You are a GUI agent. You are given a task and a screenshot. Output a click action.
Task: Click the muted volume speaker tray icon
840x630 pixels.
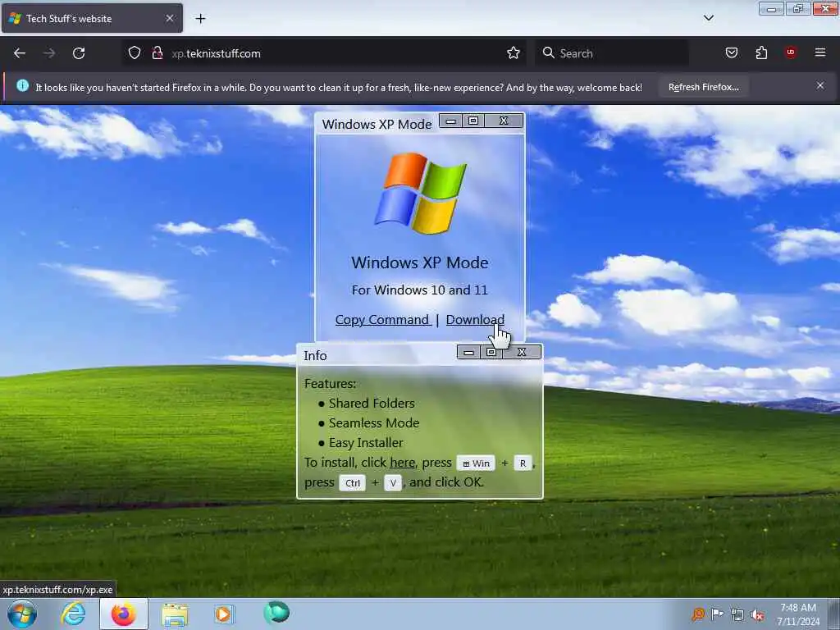757,615
